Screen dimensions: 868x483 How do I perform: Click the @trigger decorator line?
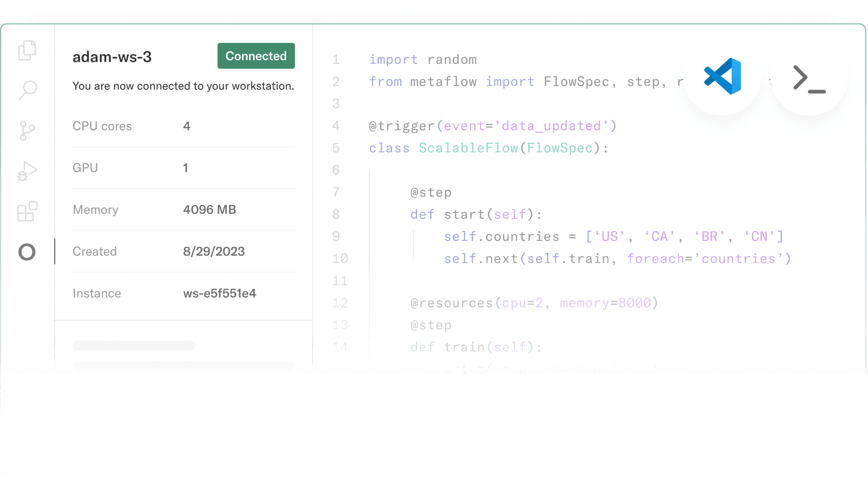click(x=492, y=126)
